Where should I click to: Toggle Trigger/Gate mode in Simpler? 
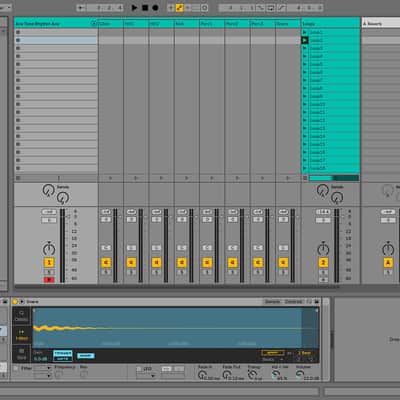click(63, 356)
